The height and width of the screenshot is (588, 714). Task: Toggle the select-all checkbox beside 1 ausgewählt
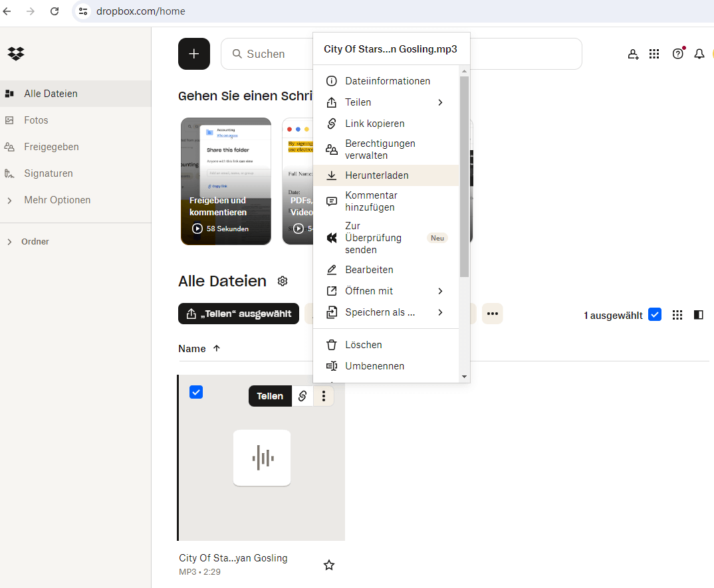(654, 314)
